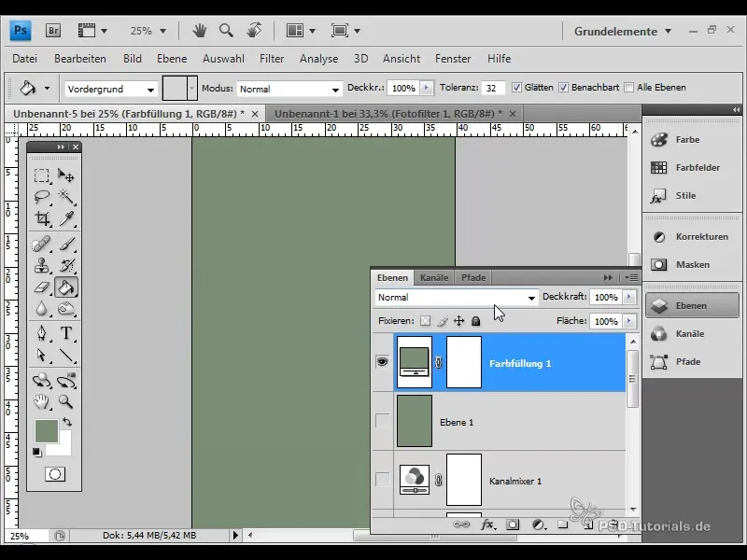Image resolution: width=747 pixels, height=560 pixels.
Task: Toggle Quick Mask mode
Action: coord(55,474)
